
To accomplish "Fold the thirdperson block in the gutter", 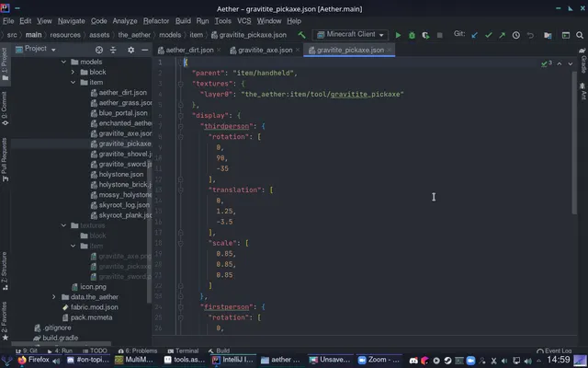I will [x=180, y=127].
